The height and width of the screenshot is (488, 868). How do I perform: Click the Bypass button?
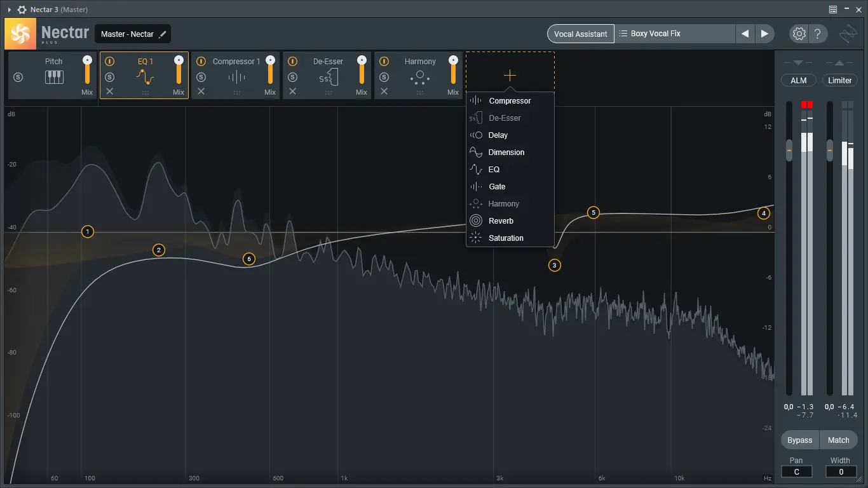tap(799, 440)
